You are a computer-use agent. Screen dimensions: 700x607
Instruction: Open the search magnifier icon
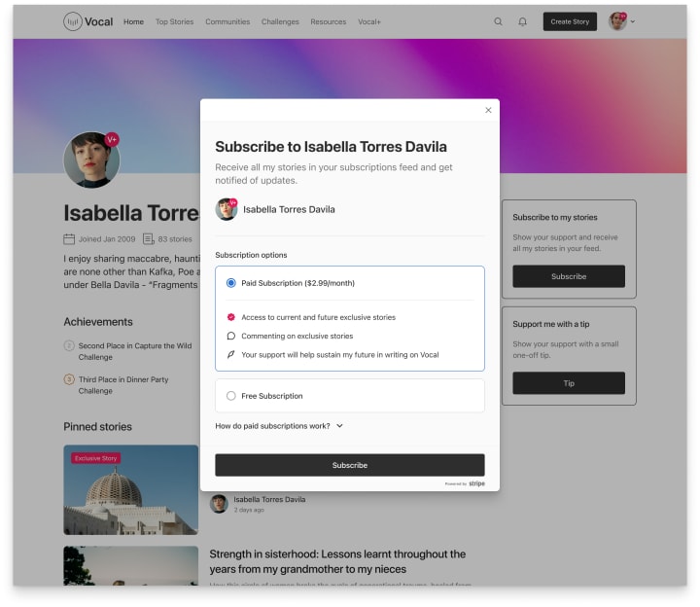498,21
